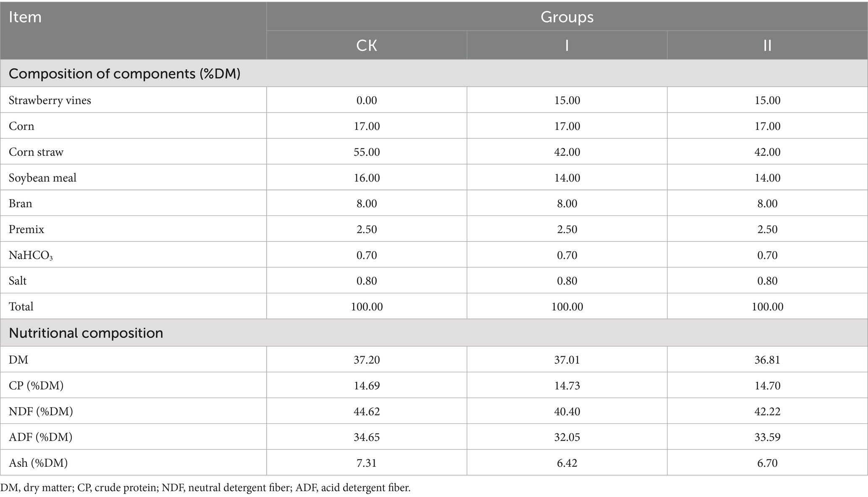Select the 7.31 Ash value cell
Image resolution: width=868 pixels, height=497 pixels.
tap(367, 463)
